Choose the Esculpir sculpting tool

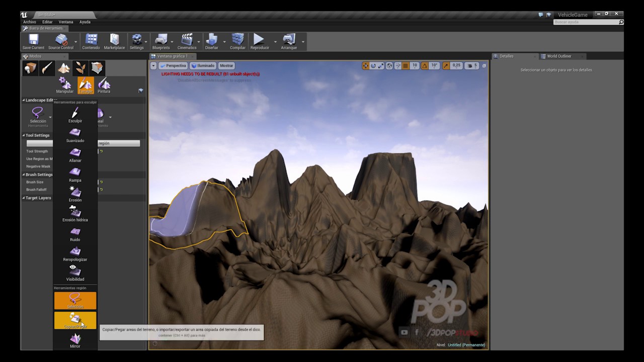click(x=75, y=115)
